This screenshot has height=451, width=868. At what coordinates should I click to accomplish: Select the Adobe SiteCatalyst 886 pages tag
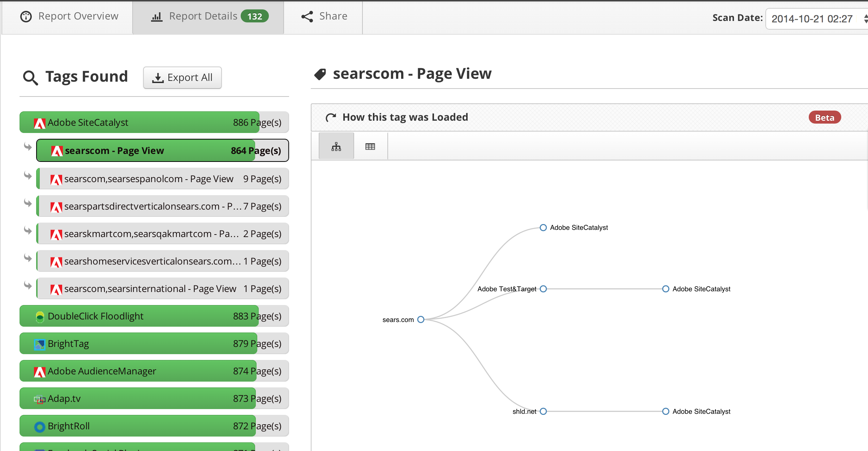(154, 122)
